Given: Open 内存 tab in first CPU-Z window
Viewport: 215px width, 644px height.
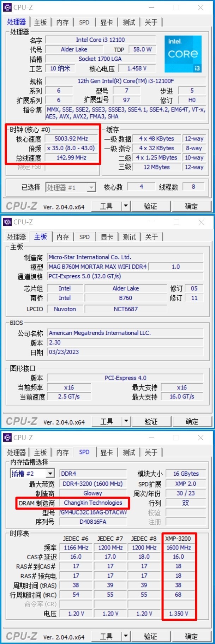Looking at the screenshot, I should [62, 23].
